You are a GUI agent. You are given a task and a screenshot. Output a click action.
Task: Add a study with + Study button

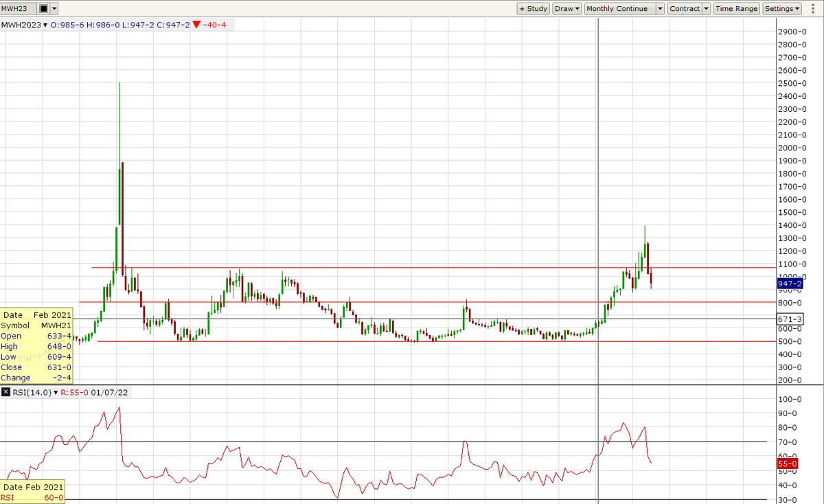point(533,9)
